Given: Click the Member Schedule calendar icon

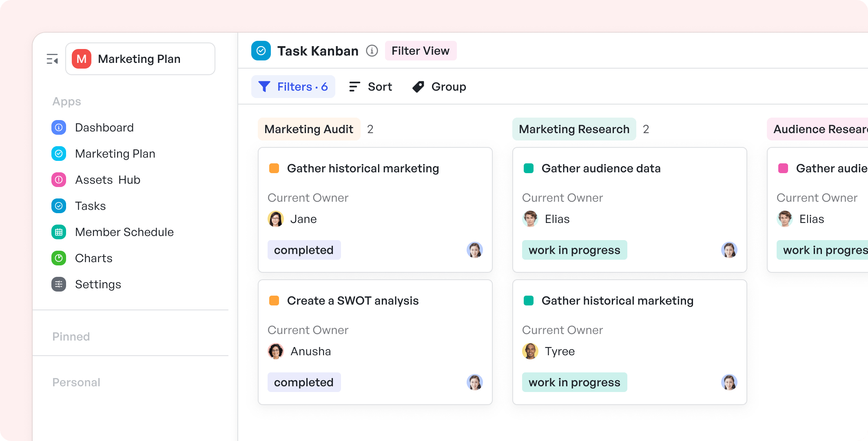Looking at the screenshot, I should pos(59,232).
